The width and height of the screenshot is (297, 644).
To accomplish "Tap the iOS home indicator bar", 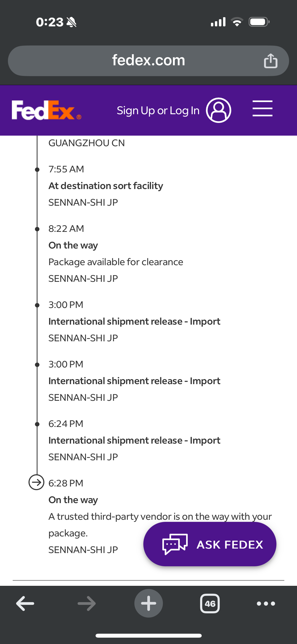I will pyautogui.click(x=149, y=636).
